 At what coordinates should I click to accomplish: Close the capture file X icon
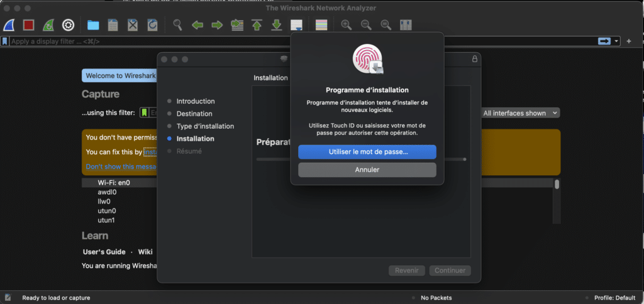[x=132, y=25]
